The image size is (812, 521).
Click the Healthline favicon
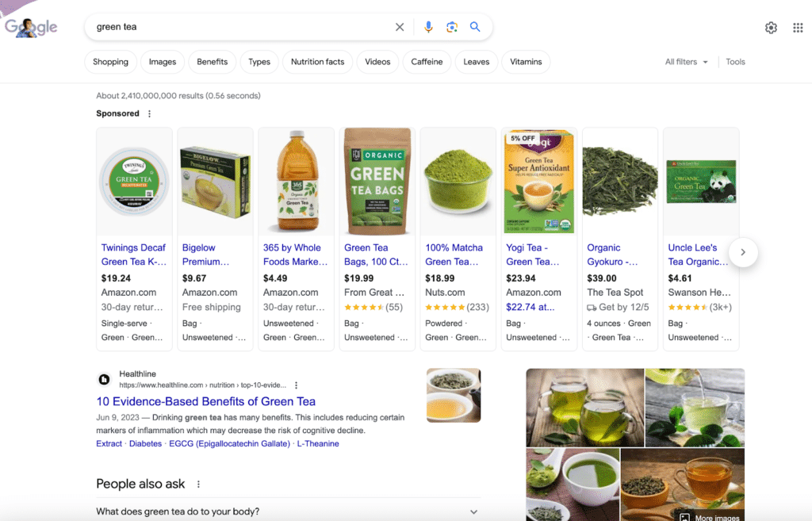click(104, 380)
